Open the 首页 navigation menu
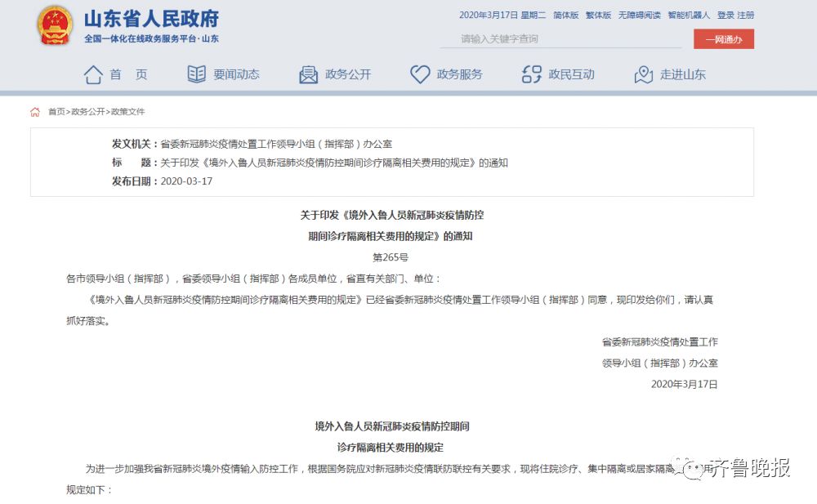Screen dimensions: 817x504 coord(129,74)
